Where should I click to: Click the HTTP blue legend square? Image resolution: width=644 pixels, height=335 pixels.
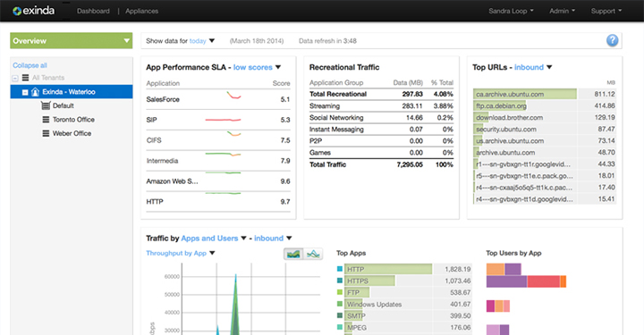click(x=340, y=269)
